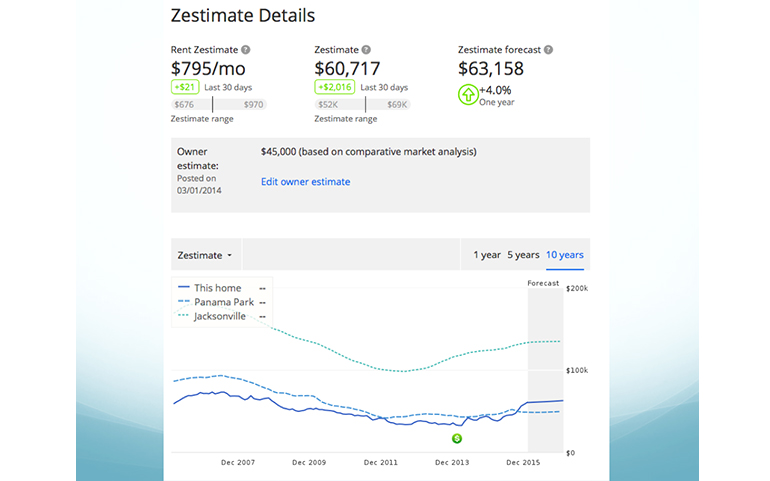
Task: Click the Dec 2011 axis label
Action: tap(382, 463)
